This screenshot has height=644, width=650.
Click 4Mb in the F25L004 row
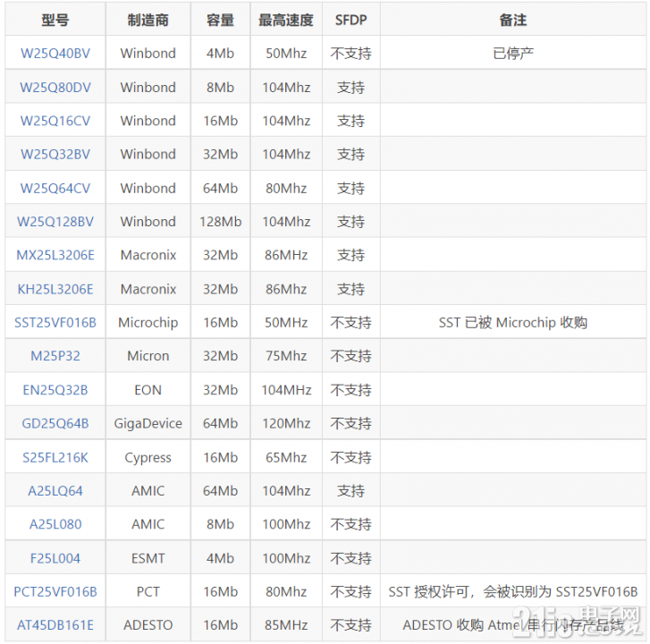[220, 558]
